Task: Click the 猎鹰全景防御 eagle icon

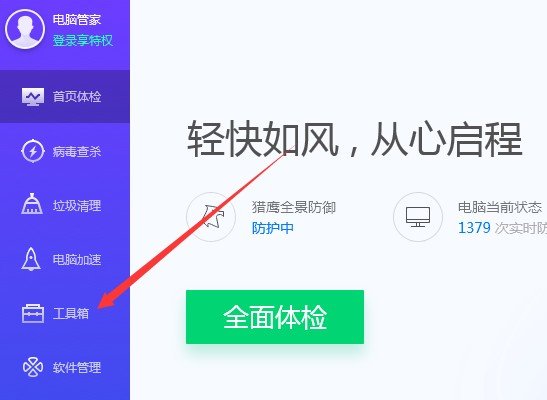Action: (211, 217)
